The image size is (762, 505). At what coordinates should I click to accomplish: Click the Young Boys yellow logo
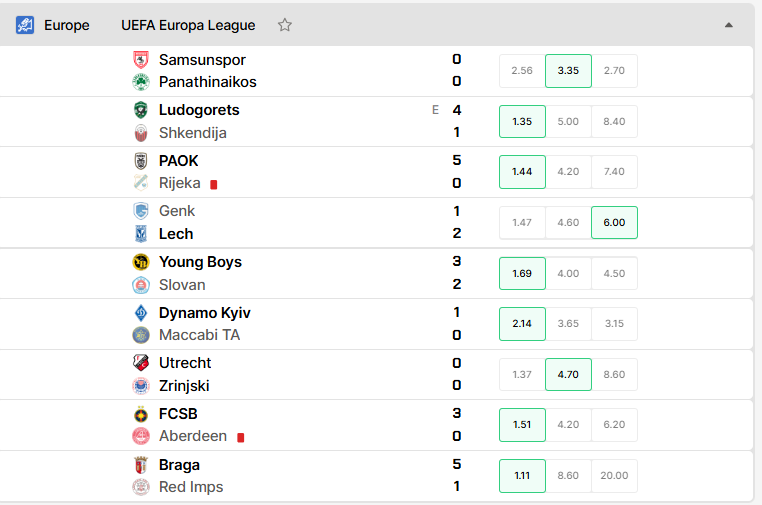tap(141, 262)
